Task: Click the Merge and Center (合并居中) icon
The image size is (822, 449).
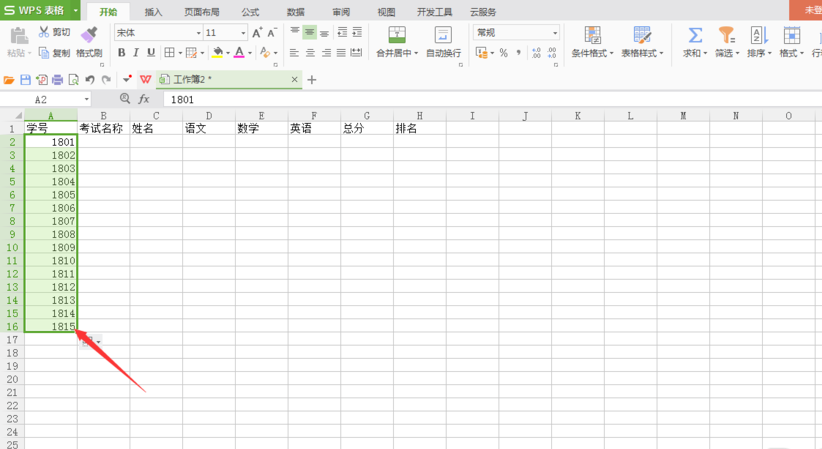Action: point(397,36)
